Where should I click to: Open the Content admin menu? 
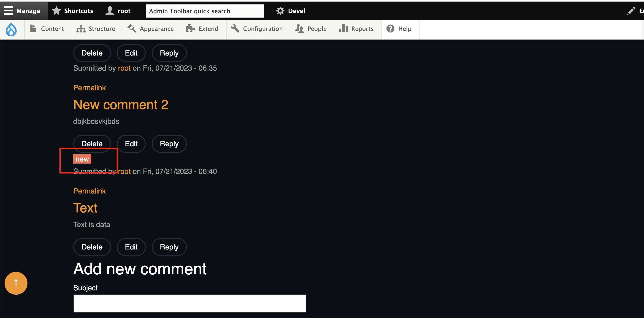(x=48, y=29)
